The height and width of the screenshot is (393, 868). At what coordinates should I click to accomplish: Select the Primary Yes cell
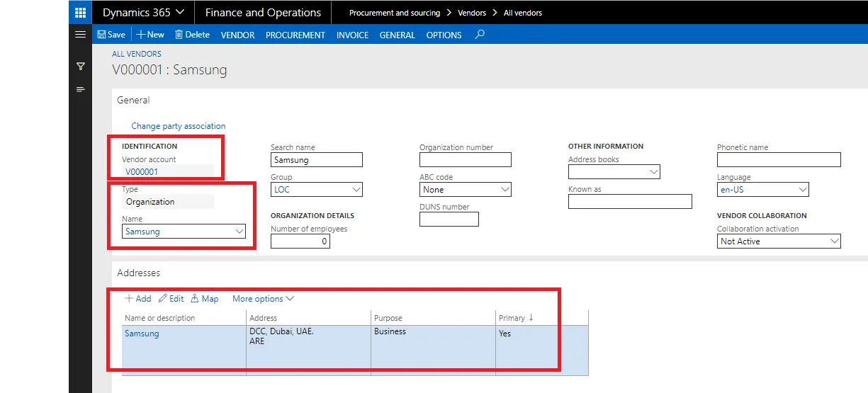click(x=541, y=350)
